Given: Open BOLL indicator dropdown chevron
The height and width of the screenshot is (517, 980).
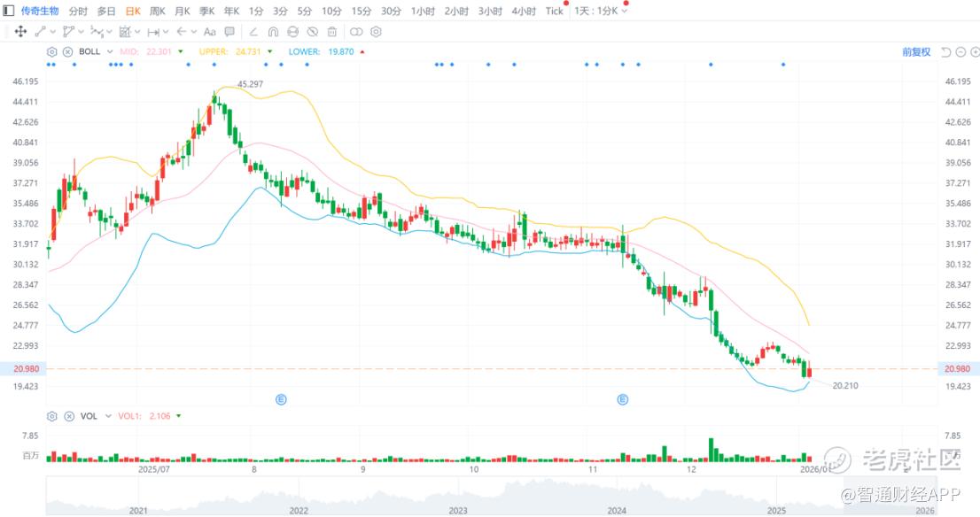Looking at the screenshot, I should [109, 52].
